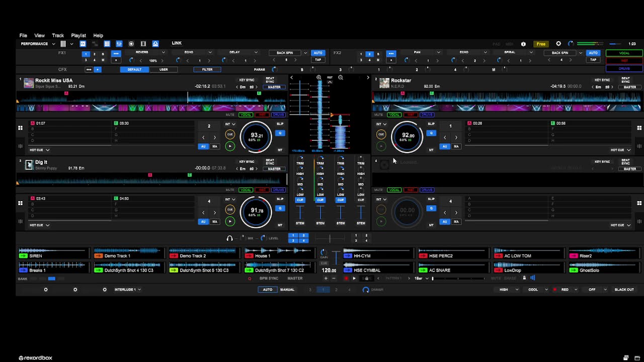Click the LINK button
Image resolution: width=644 pixels, height=362 pixels.
177,44
